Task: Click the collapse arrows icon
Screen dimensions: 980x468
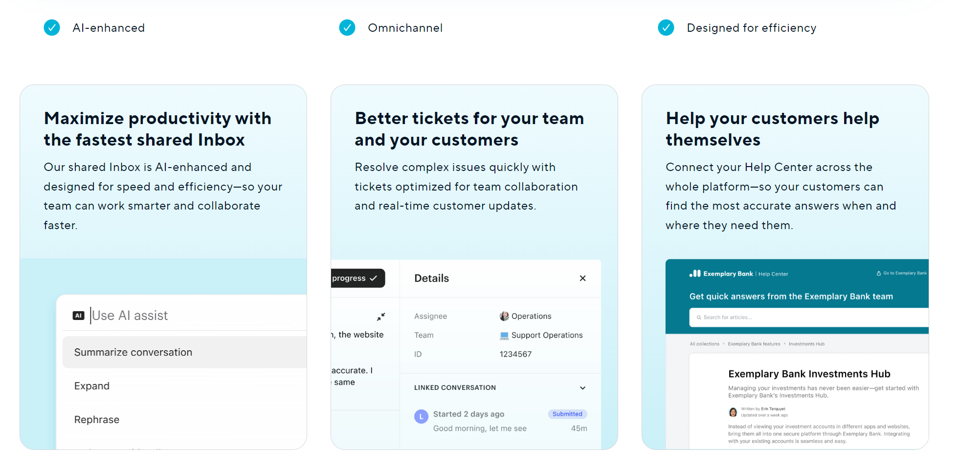Action: pos(381,317)
